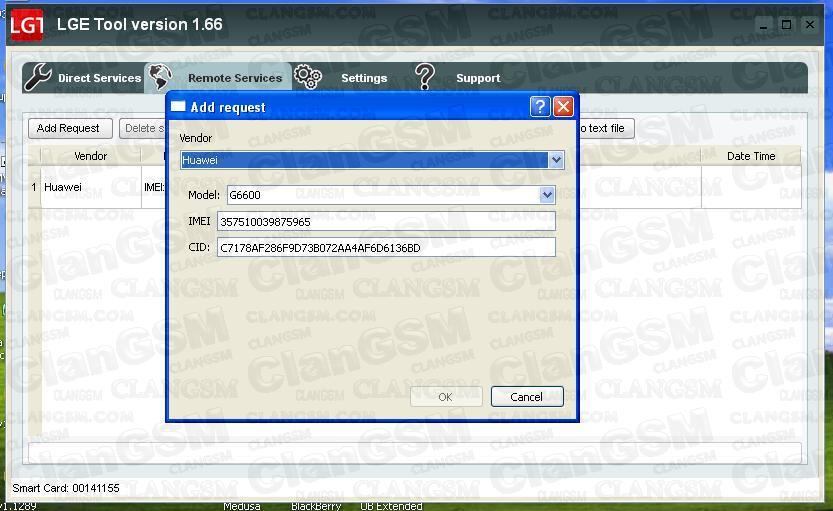Screen dimensions: 833x511
Task: Click the Smart Card: 00141155 status text
Action: (x=66, y=488)
